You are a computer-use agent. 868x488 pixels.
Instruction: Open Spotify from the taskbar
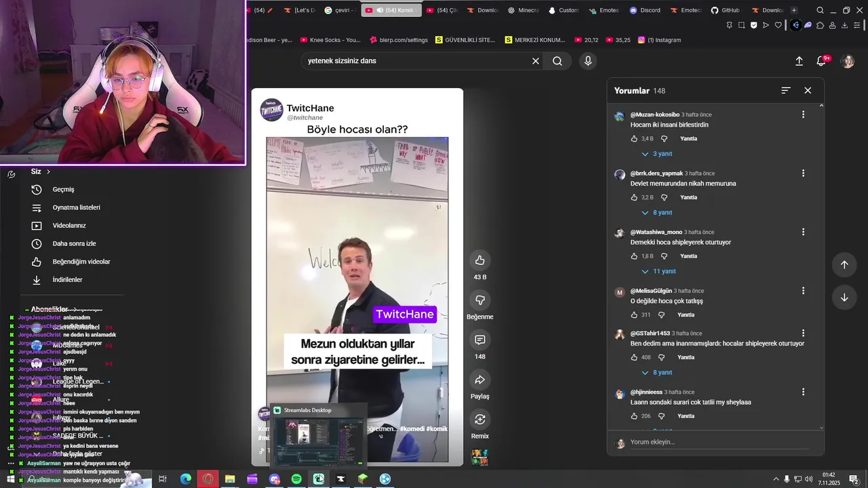click(296, 479)
